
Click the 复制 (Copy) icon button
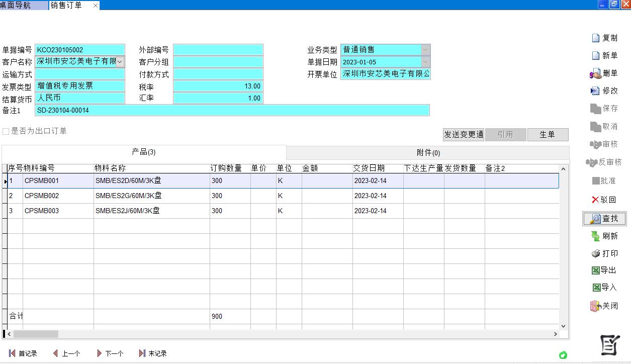pos(604,38)
